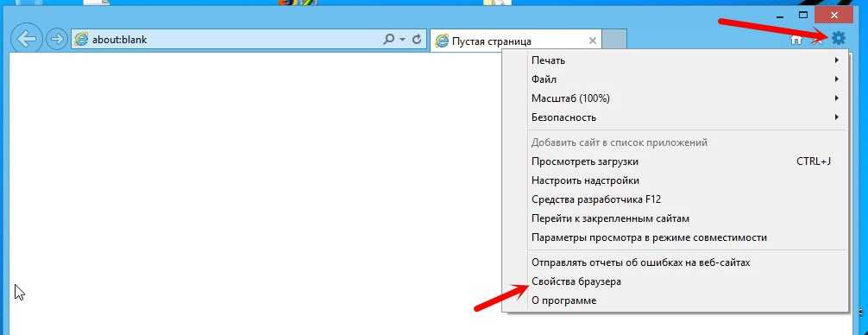868x335 pixels.
Task: Refresh the page with reload icon
Action: [x=418, y=40]
